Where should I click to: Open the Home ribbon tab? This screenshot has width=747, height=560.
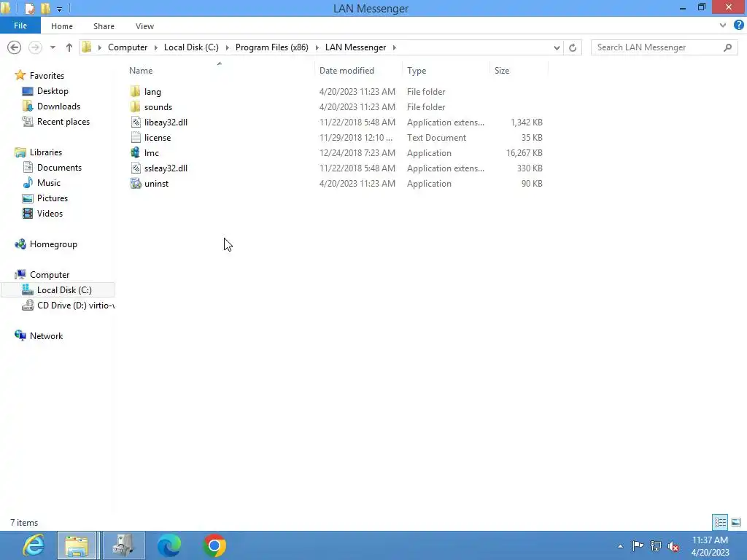pyautogui.click(x=62, y=26)
